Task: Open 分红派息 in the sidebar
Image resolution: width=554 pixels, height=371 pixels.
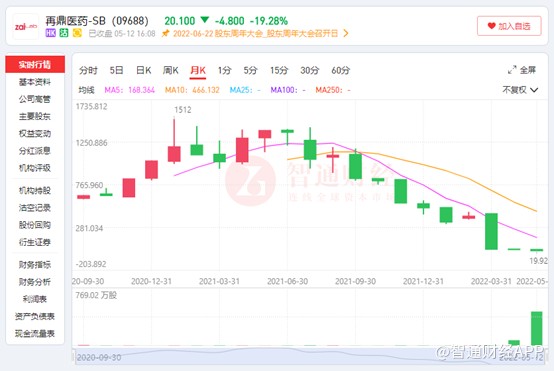Action: (x=35, y=151)
